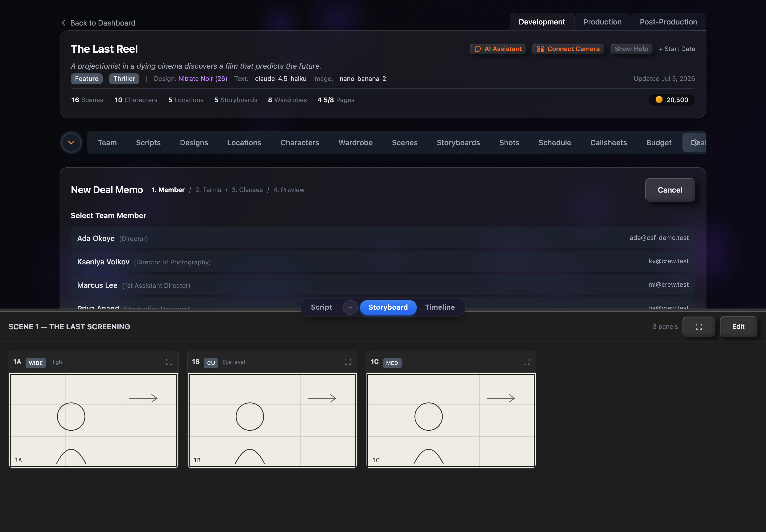Click the 1. Member wizard step
This screenshot has width=766, height=532.
[168, 190]
